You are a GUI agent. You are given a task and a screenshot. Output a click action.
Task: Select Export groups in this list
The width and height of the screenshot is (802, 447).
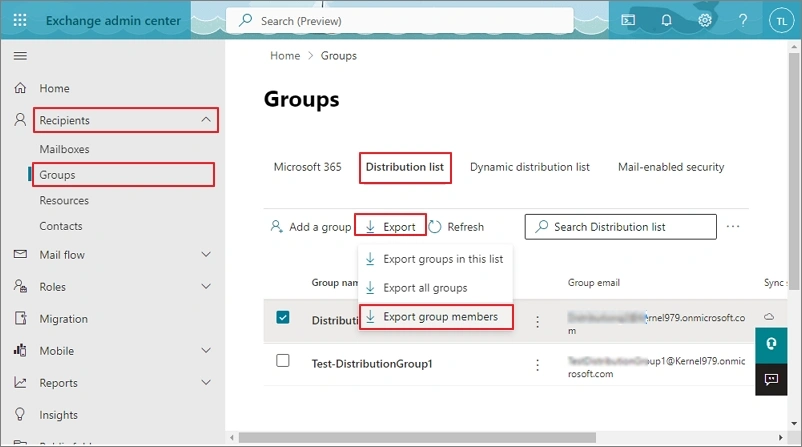[435, 259]
